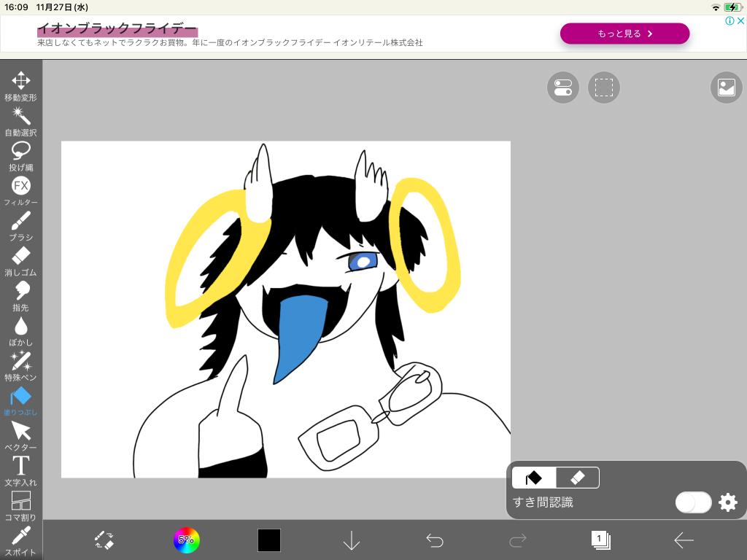This screenshot has height=560, width=747.
Task: Activate the Blur (ぼかし) tool
Action: pyautogui.click(x=20, y=330)
